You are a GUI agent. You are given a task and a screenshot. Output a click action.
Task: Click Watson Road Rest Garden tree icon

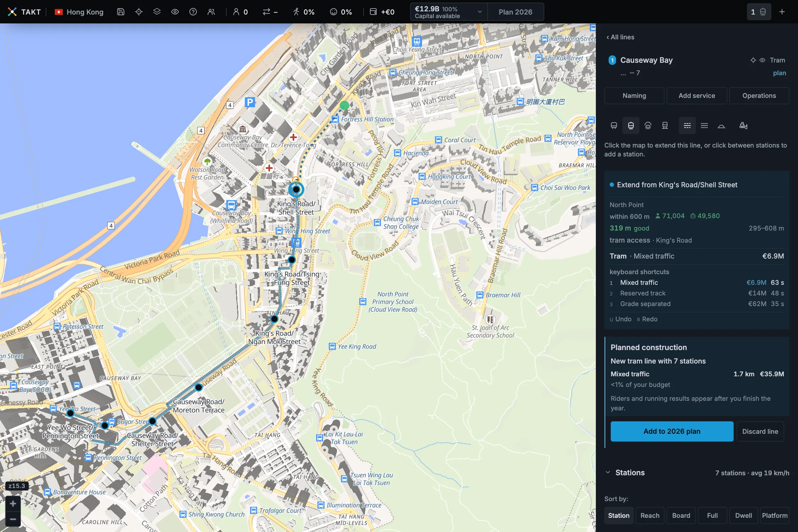pos(207,162)
